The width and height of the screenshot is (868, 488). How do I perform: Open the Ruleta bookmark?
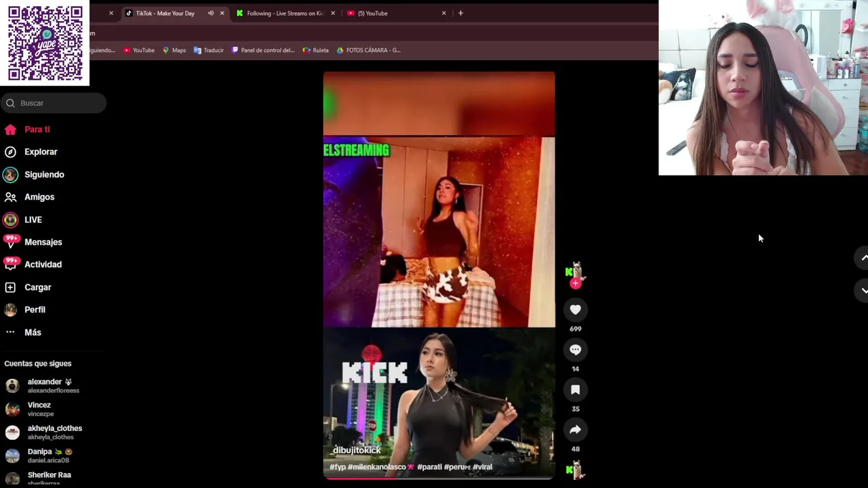[316, 50]
